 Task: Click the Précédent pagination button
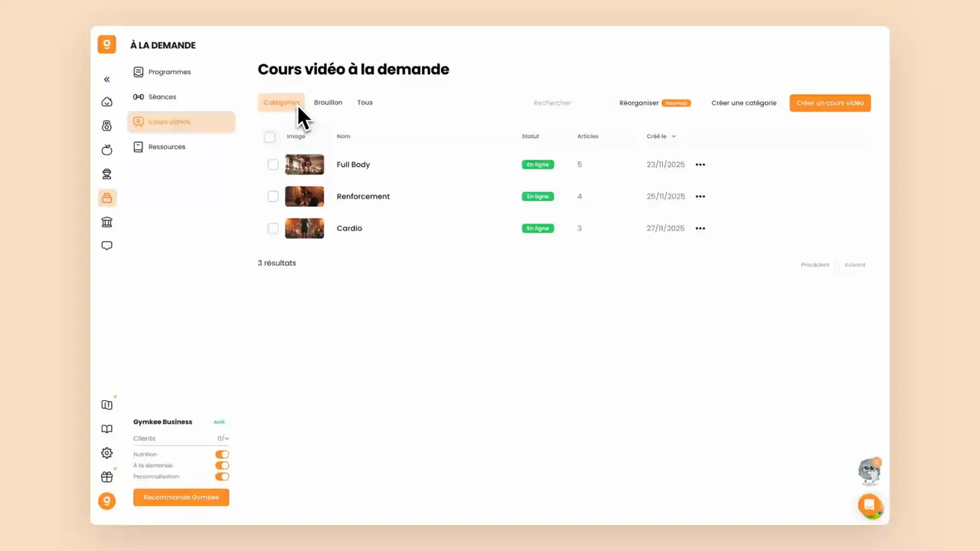coord(815,265)
